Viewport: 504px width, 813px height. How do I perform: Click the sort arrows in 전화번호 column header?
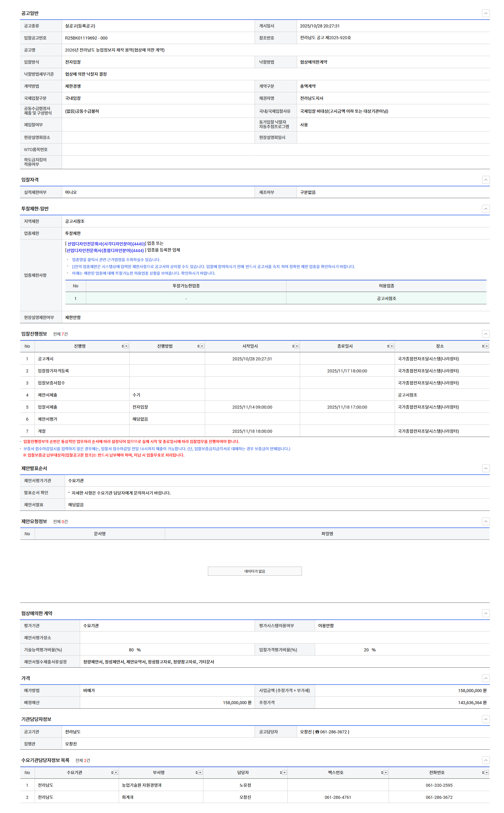point(483,772)
